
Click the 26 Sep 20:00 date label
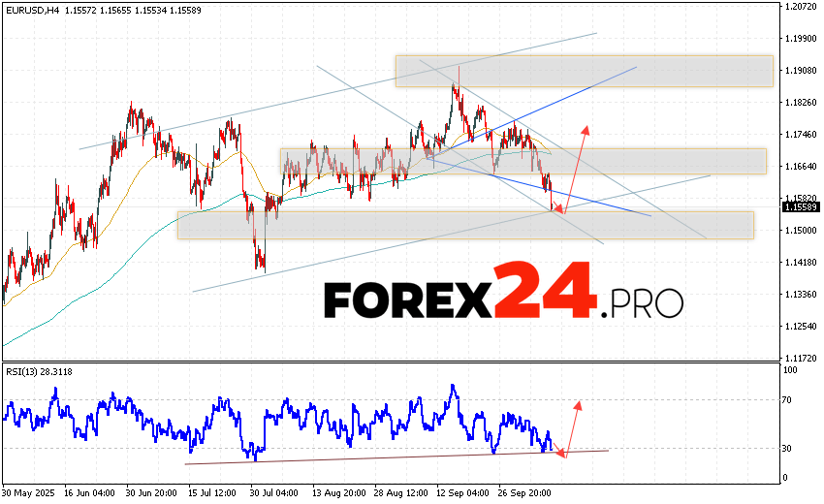pyautogui.click(x=525, y=491)
